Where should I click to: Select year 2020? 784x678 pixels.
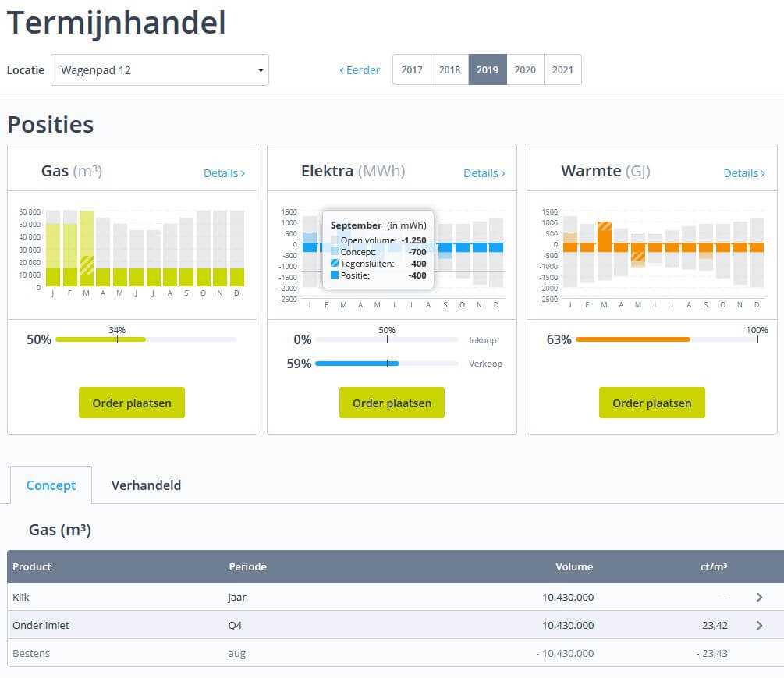[525, 70]
